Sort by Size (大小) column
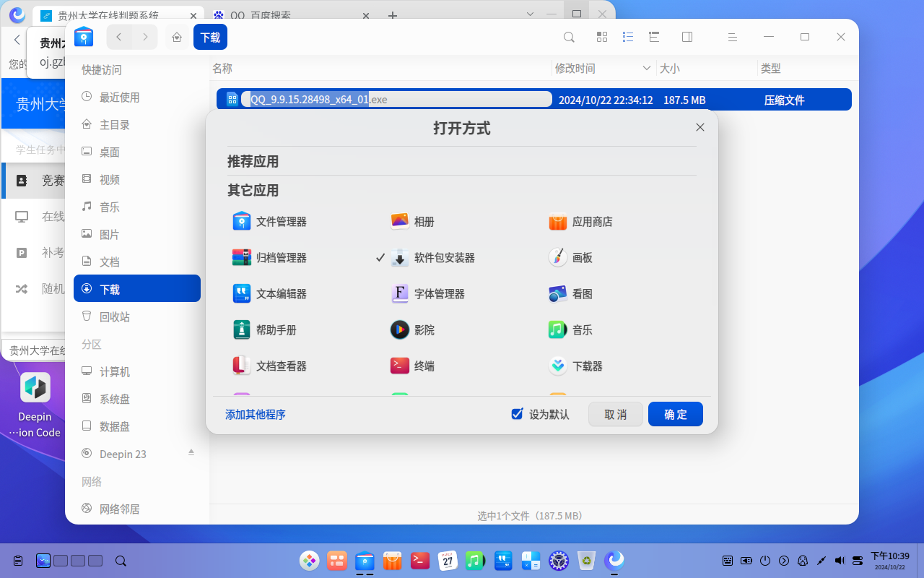The width and height of the screenshot is (924, 578). click(669, 69)
